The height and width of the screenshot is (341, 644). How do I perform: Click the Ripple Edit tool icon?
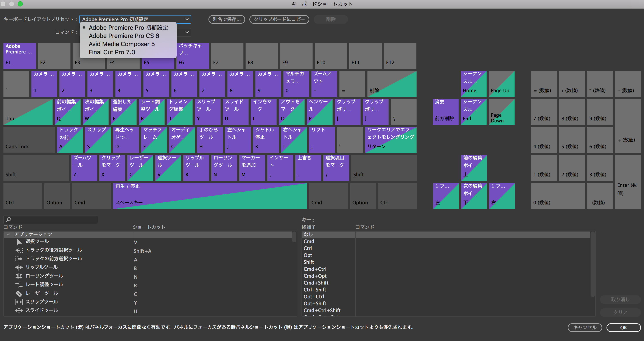click(x=19, y=267)
